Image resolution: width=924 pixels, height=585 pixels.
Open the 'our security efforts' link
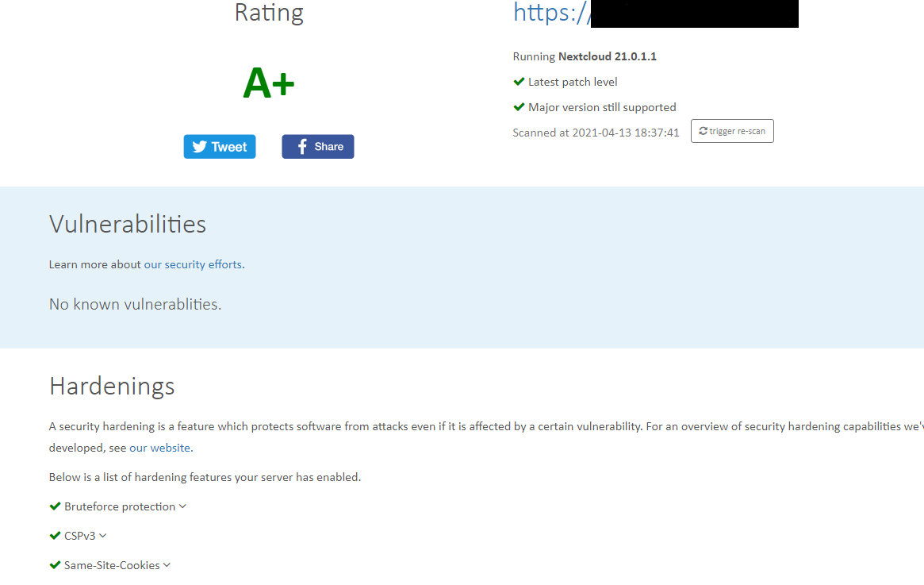[193, 264]
